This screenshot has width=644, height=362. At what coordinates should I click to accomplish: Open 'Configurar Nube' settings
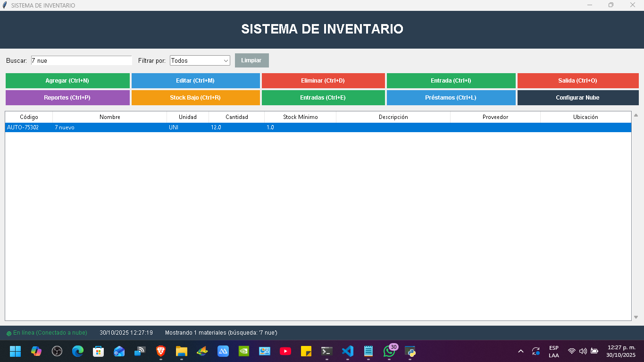click(x=578, y=98)
